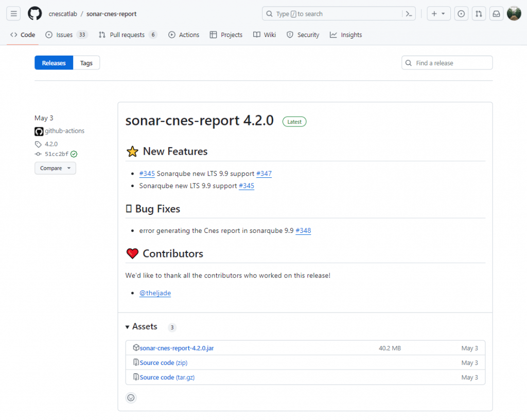The image size is (527, 420).
Task: Click the jar package icon
Action: tap(136, 348)
